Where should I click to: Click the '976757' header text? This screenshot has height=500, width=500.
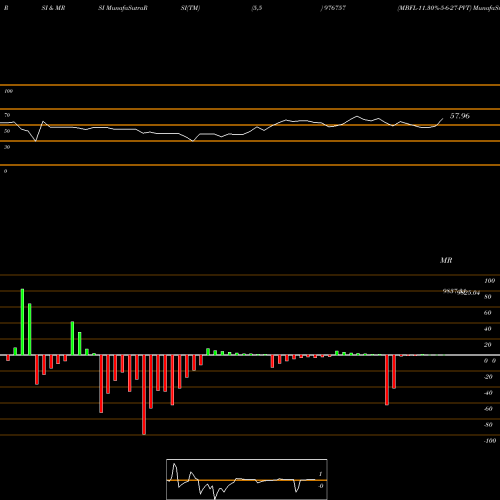tap(334, 8)
